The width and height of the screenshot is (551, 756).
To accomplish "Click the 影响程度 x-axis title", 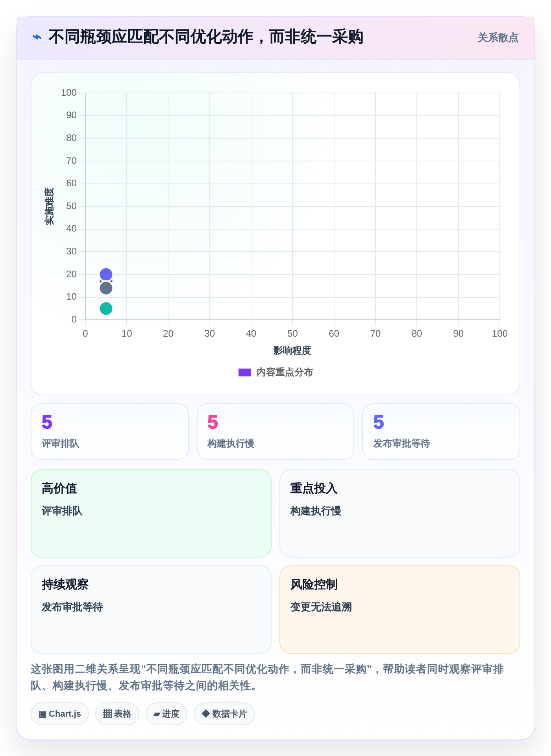I will pyautogui.click(x=292, y=350).
